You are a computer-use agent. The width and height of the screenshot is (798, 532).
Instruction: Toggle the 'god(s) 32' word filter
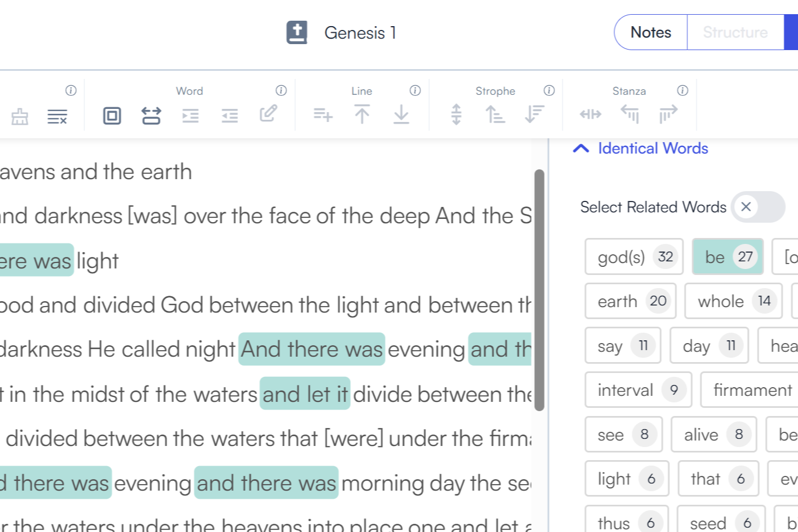tap(633, 256)
